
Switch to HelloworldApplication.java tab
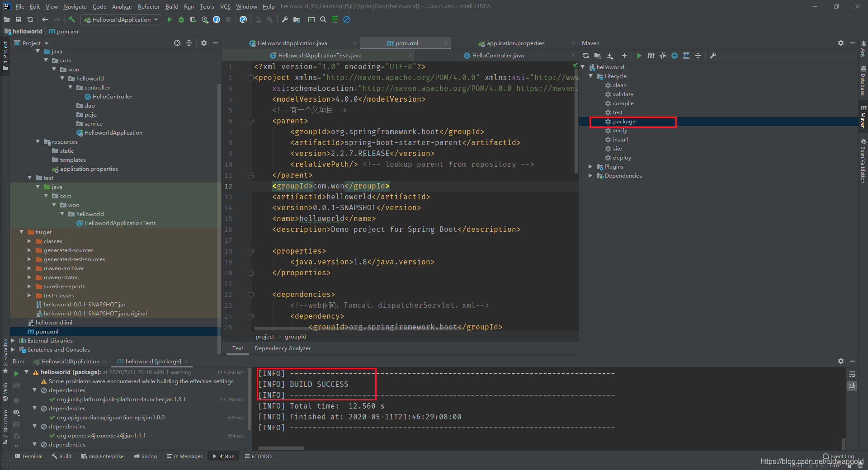(x=292, y=43)
